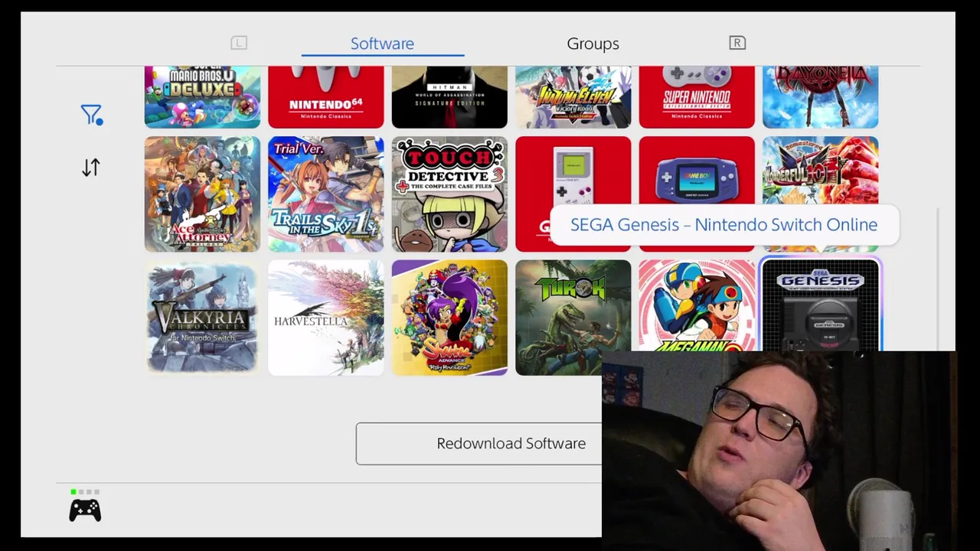The width and height of the screenshot is (980, 551).
Task: Select the R shoulder button icon
Action: pos(737,43)
